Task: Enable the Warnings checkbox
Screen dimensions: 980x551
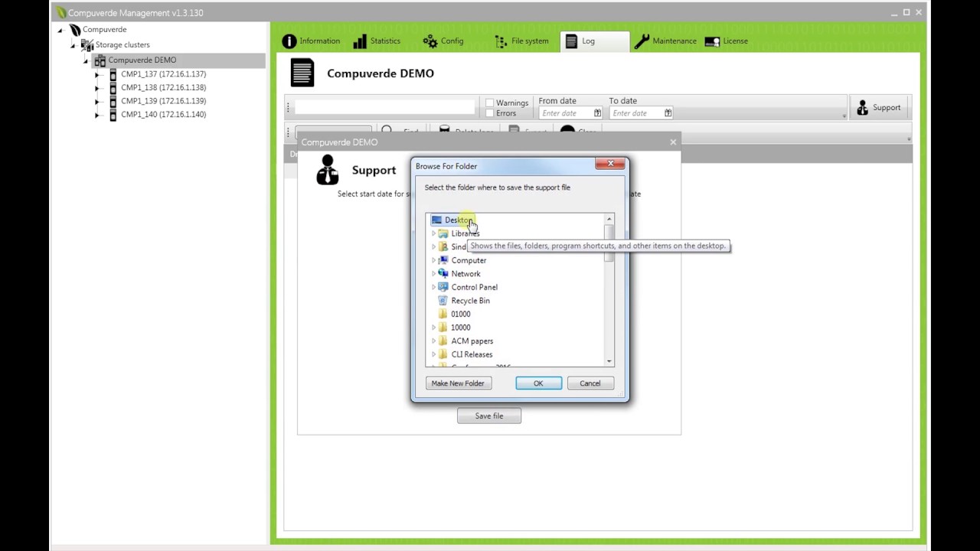Action: 490,103
